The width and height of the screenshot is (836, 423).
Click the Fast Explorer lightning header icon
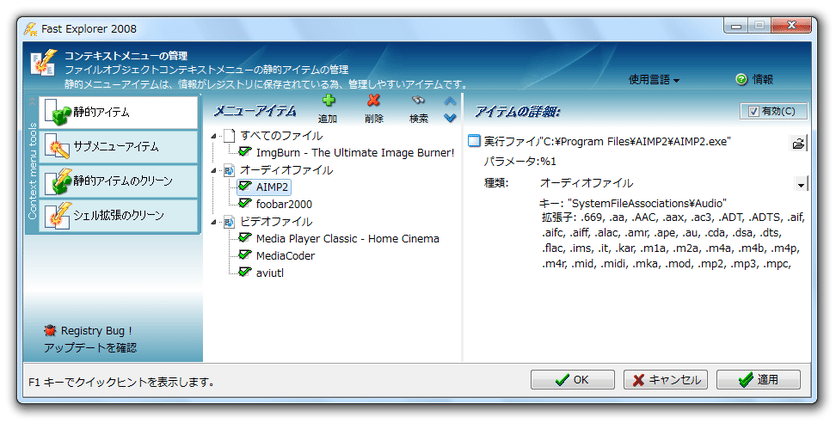[x=43, y=63]
